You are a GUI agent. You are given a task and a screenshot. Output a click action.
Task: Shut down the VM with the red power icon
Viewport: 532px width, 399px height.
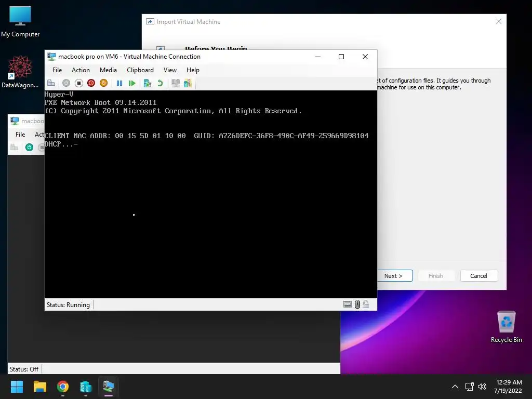click(x=91, y=83)
